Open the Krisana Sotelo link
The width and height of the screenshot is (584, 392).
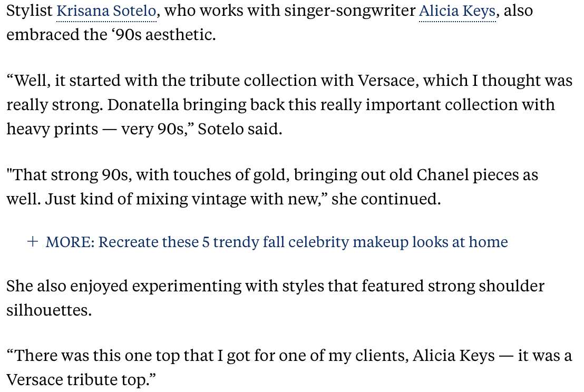pyautogui.click(x=106, y=11)
